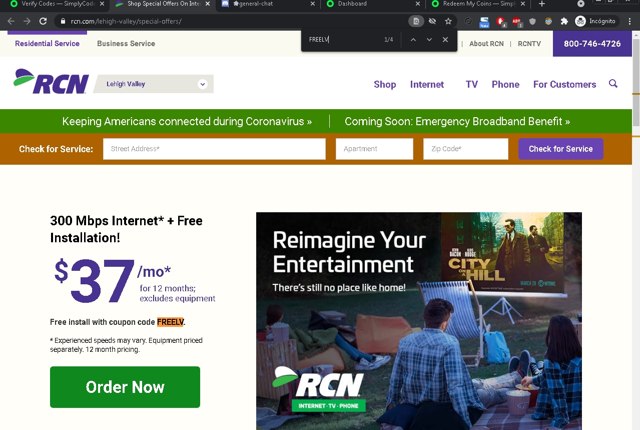The height and width of the screenshot is (430, 640).
Task: Click the browser forward arrow
Action: [x=27, y=21]
